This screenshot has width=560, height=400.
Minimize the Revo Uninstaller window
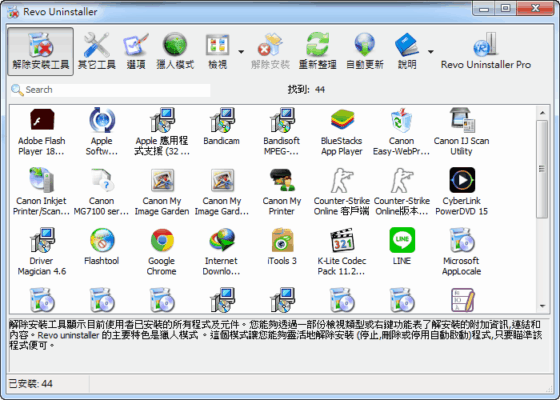tap(484, 8)
